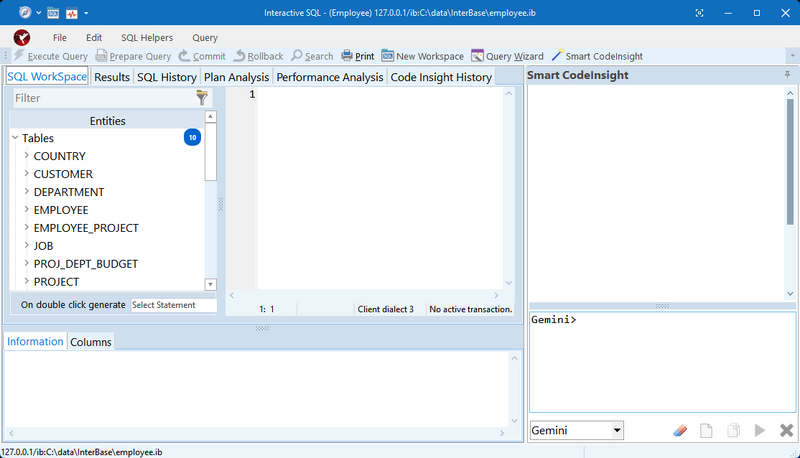Image resolution: width=800 pixels, height=458 pixels.
Task: Select the CUSTOMER table
Action: pos(63,174)
